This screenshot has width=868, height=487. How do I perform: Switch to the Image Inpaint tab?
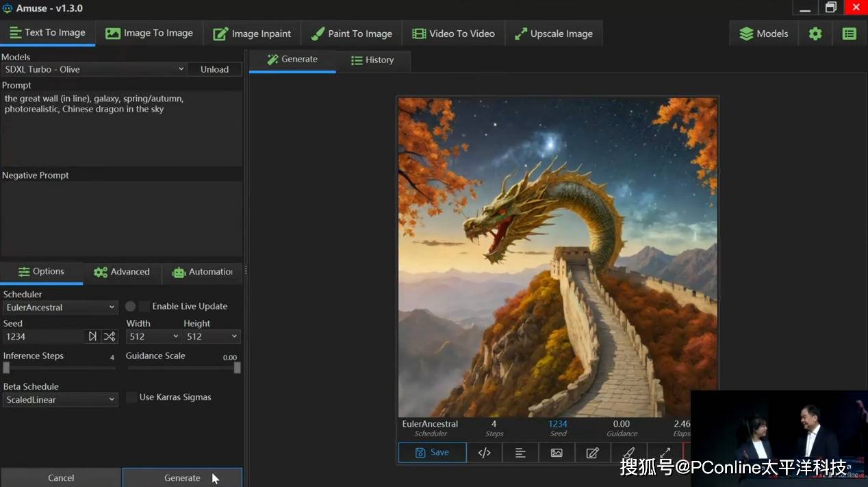[x=252, y=34]
